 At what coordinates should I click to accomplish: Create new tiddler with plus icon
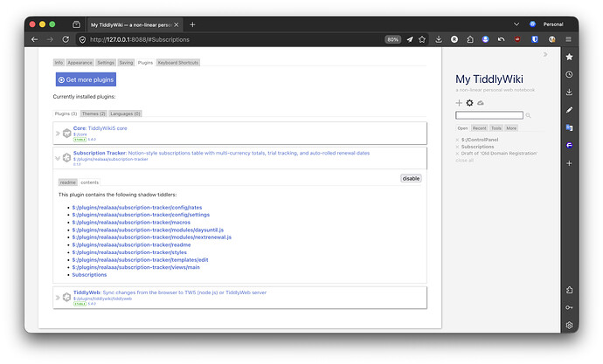pos(459,103)
